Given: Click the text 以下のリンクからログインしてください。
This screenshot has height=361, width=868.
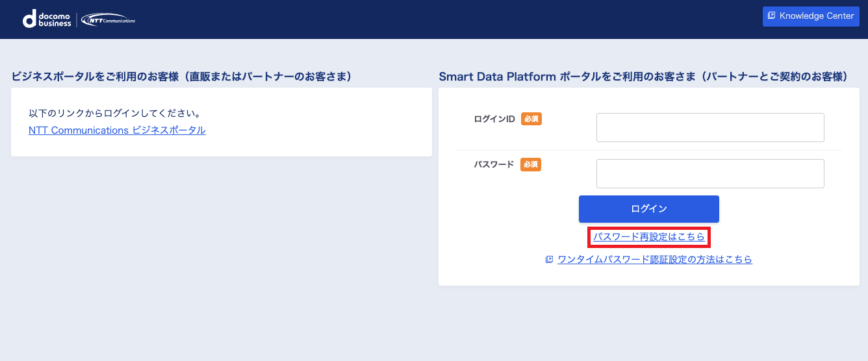Looking at the screenshot, I should (116, 114).
